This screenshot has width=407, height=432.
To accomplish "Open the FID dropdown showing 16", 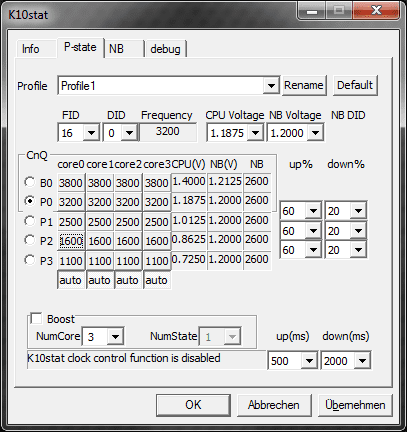I will pos(91,133).
